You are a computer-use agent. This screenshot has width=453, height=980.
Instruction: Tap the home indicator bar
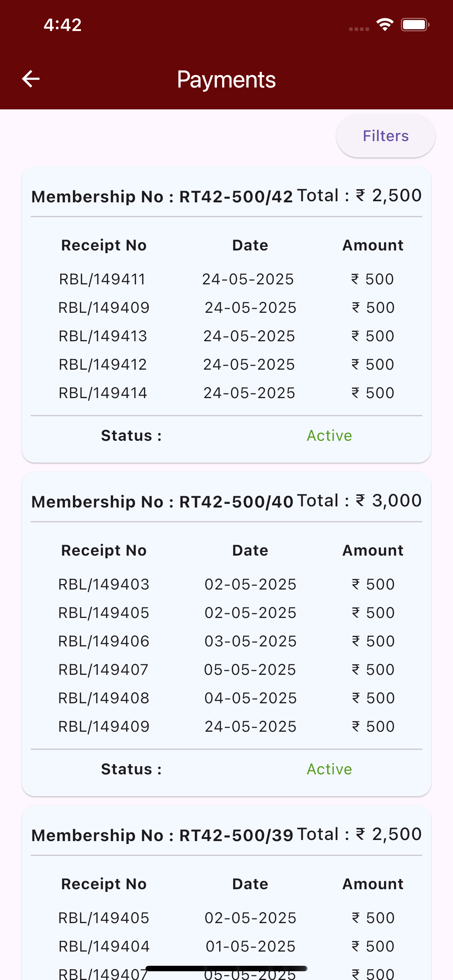[226, 968]
